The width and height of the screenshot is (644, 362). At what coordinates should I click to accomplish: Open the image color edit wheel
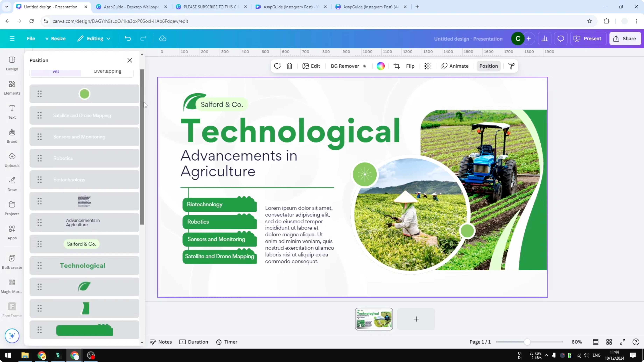(x=380, y=66)
